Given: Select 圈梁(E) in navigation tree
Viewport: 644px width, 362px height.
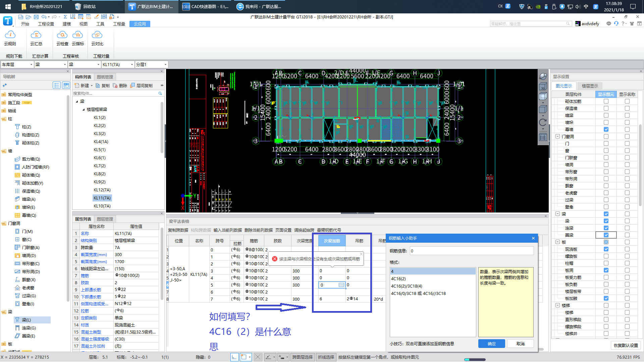Looking at the screenshot, I should coord(29,336).
